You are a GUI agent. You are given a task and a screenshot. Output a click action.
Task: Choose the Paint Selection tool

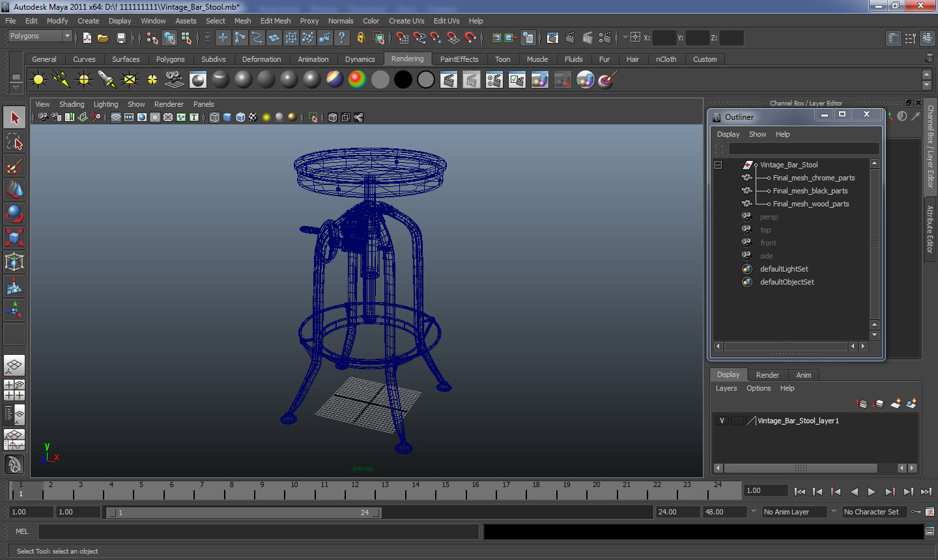pos(14,166)
